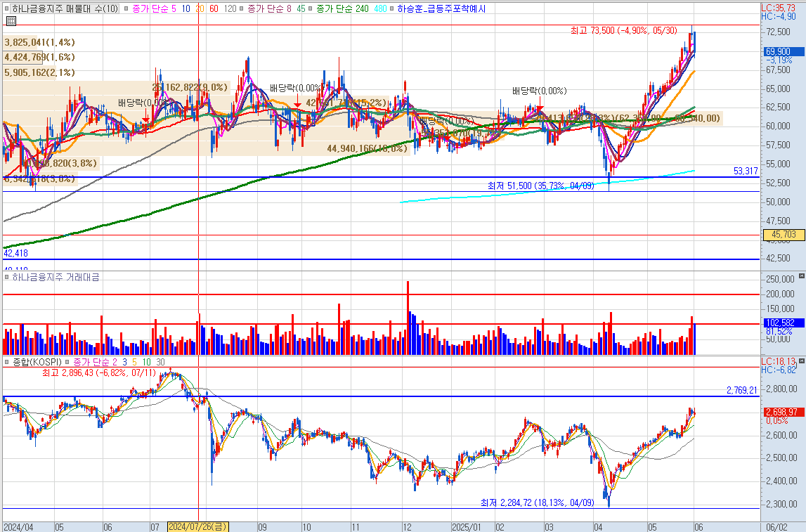Click the 최저 2,284.72 KOSPI low label

[x=537, y=502]
